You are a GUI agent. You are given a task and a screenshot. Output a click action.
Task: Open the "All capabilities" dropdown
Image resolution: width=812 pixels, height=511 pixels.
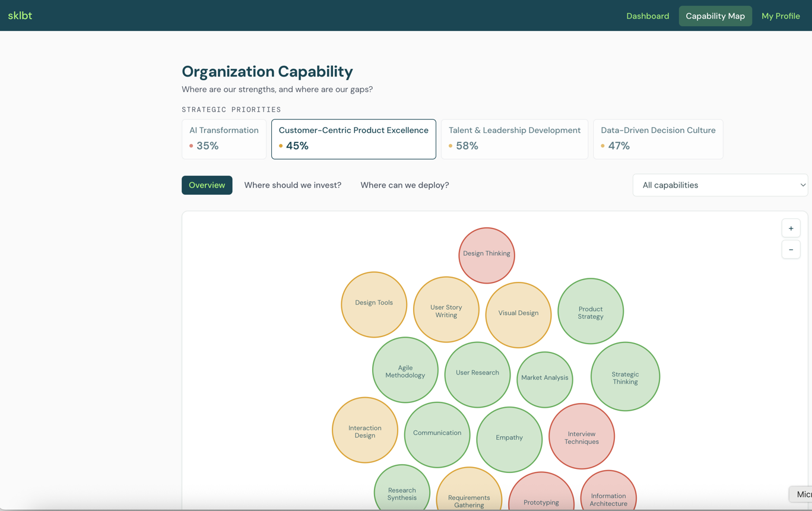point(720,185)
